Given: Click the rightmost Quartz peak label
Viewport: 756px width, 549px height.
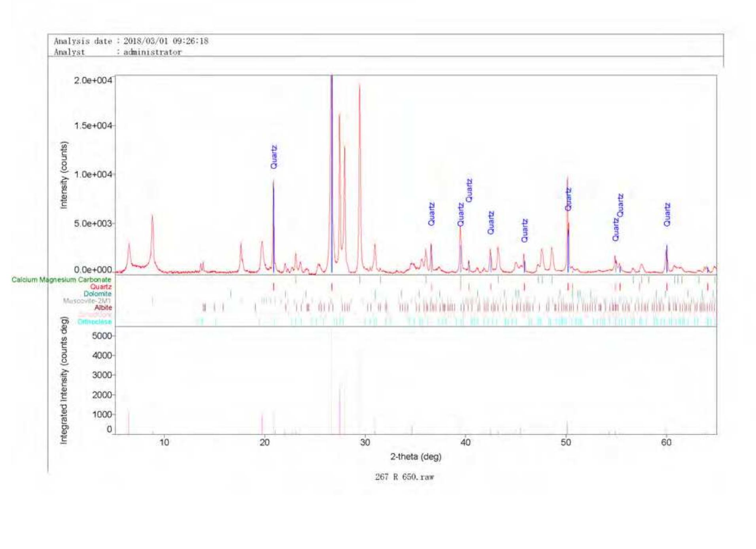Looking at the screenshot, I should pyautogui.click(x=667, y=215).
